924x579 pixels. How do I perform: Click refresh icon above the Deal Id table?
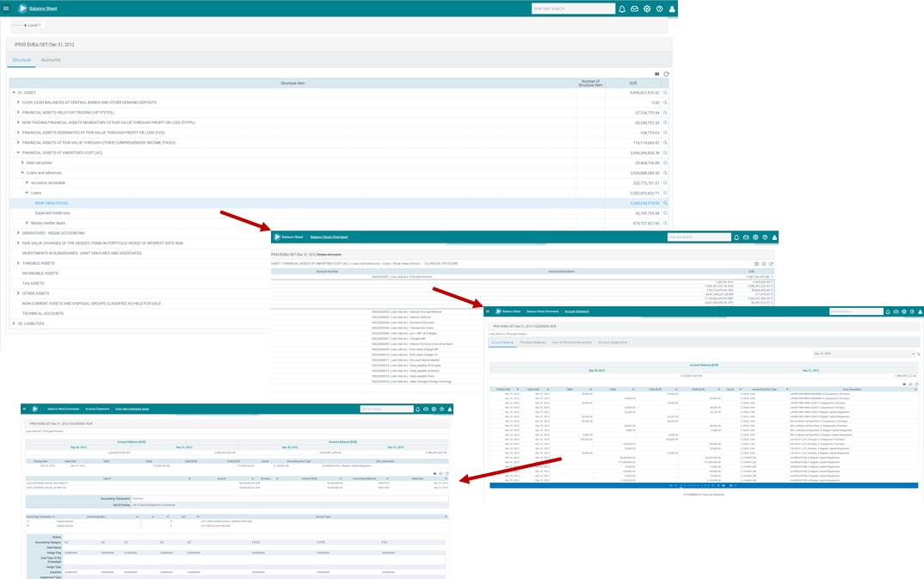pos(447,473)
